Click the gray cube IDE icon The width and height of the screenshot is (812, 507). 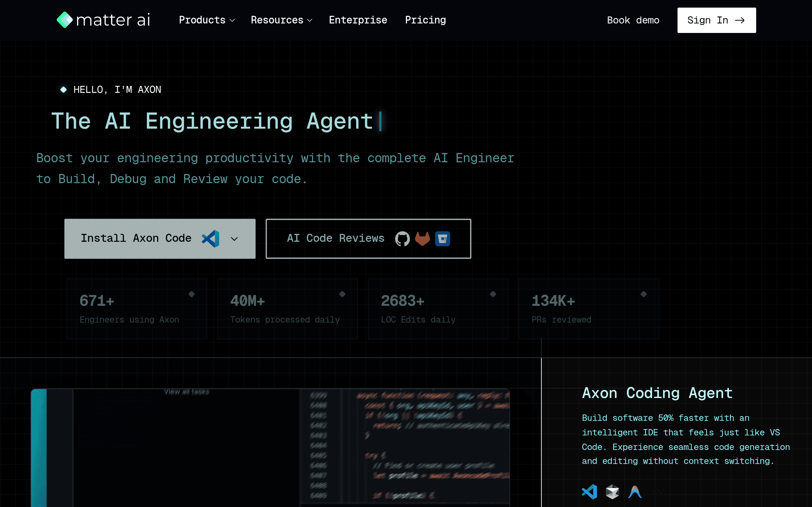pyautogui.click(x=612, y=492)
